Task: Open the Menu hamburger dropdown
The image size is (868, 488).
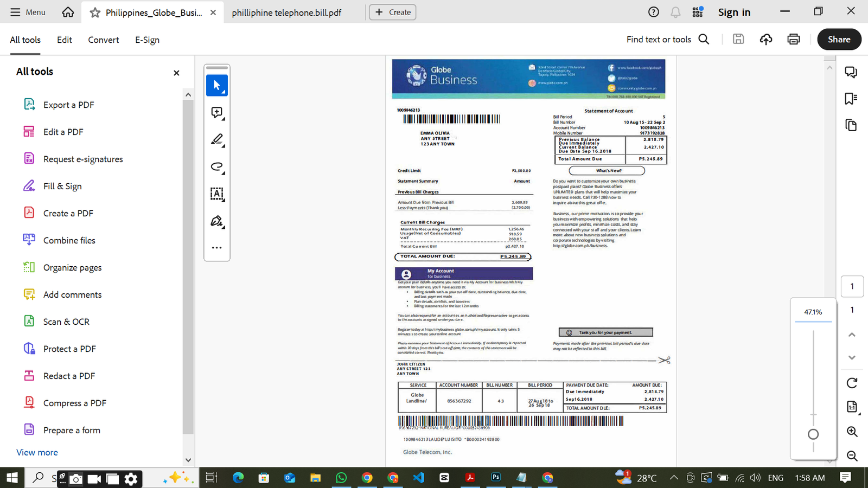Action: tap(28, 12)
